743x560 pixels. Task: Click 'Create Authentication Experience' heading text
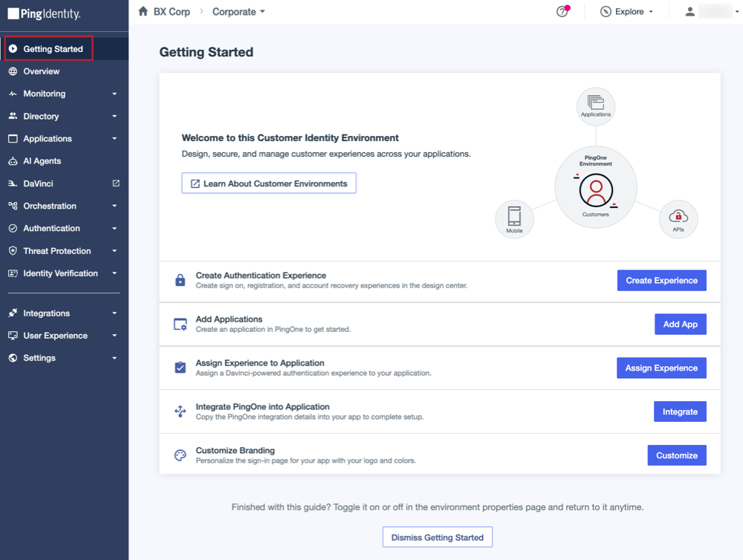point(261,276)
